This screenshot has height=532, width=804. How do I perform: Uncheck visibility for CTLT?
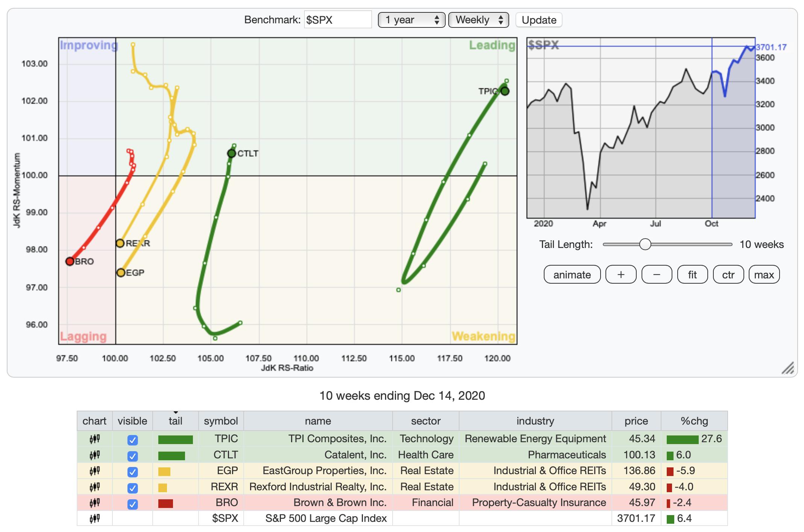pyautogui.click(x=132, y=456)
